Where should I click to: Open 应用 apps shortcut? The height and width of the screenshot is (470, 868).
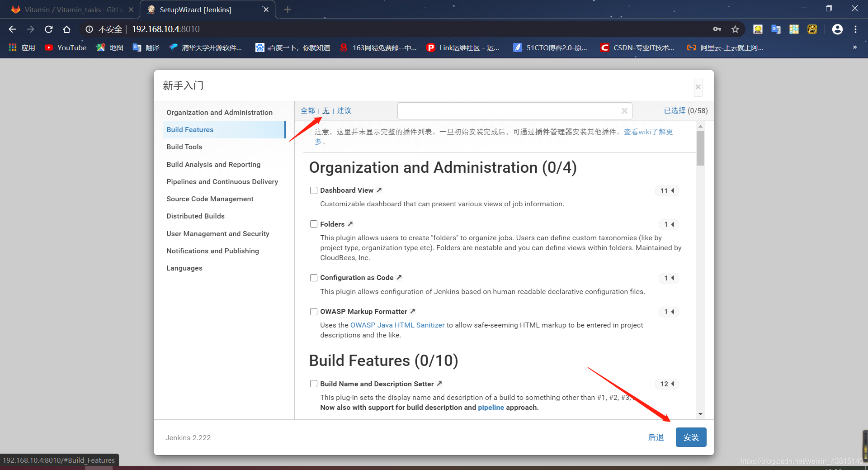pyautogui.click(x=22, y=47)
